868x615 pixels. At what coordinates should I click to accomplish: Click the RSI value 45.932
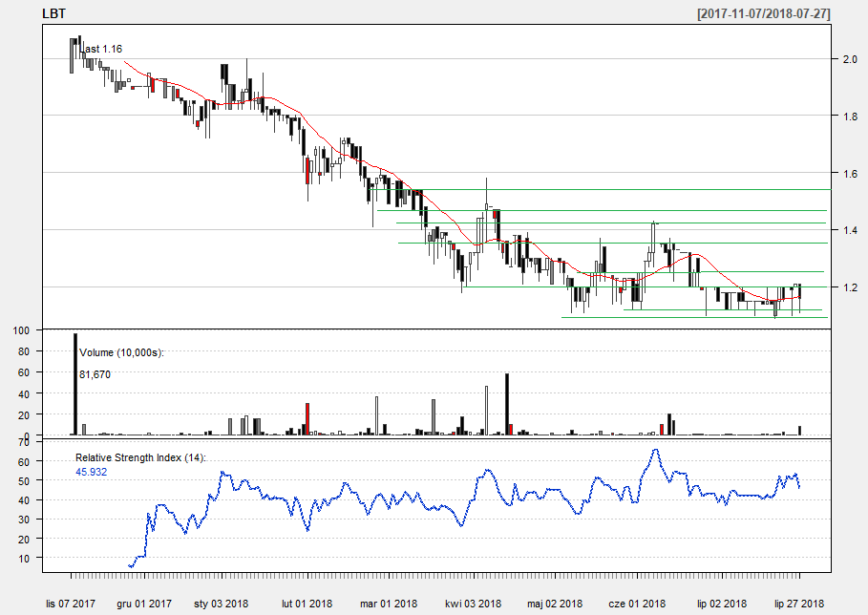coord(91,472)
